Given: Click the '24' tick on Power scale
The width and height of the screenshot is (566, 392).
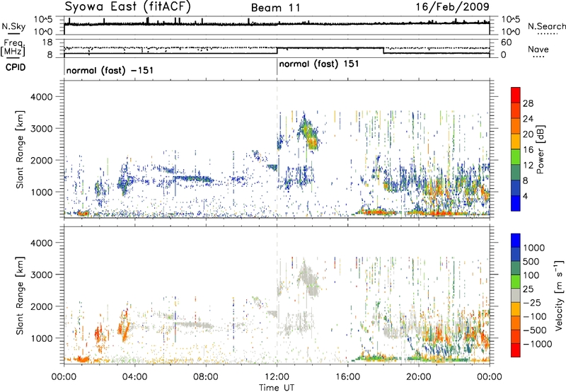Looking at the screenshot, I should point(528,119).
